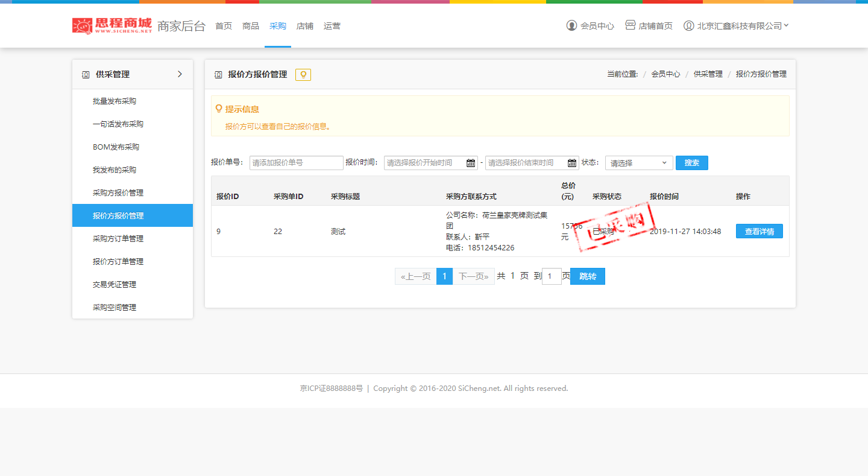Image resolution: width=868 pixels, height=476 pixels.
Task: Click the lightbulb tip icon beside page title
Action: pyautogui.click(x=303, y=75)
